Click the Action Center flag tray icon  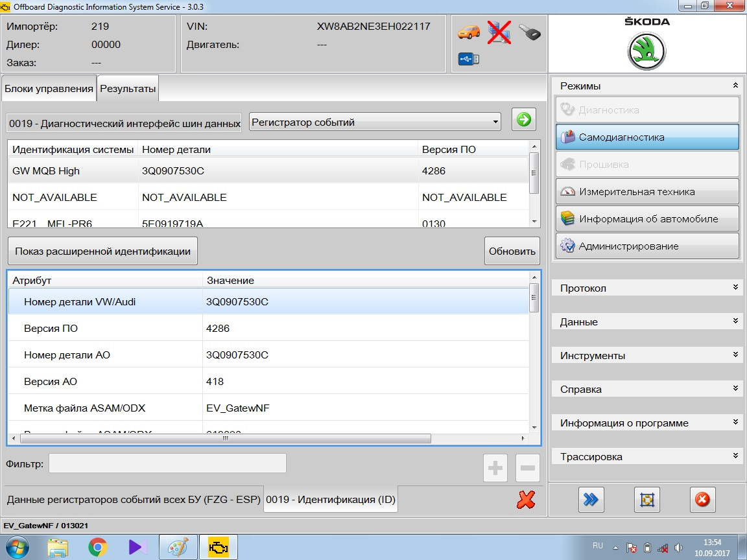click(x=632, y=548)
